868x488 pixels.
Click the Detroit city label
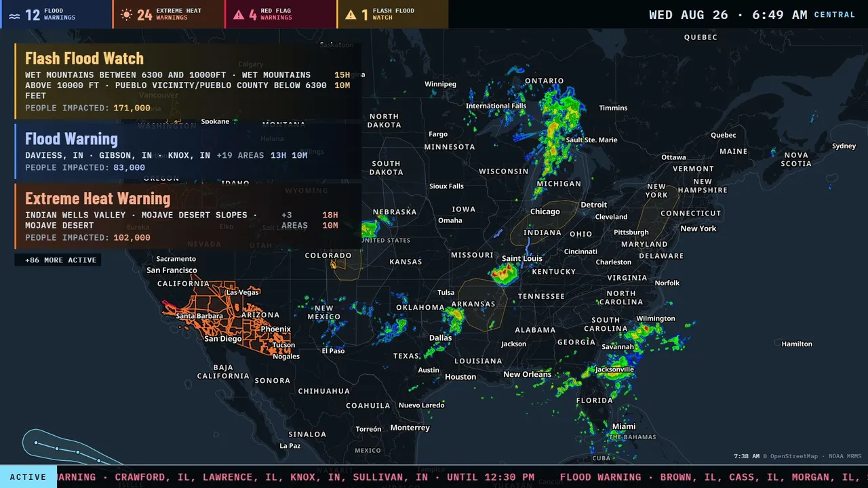point(594,205)
